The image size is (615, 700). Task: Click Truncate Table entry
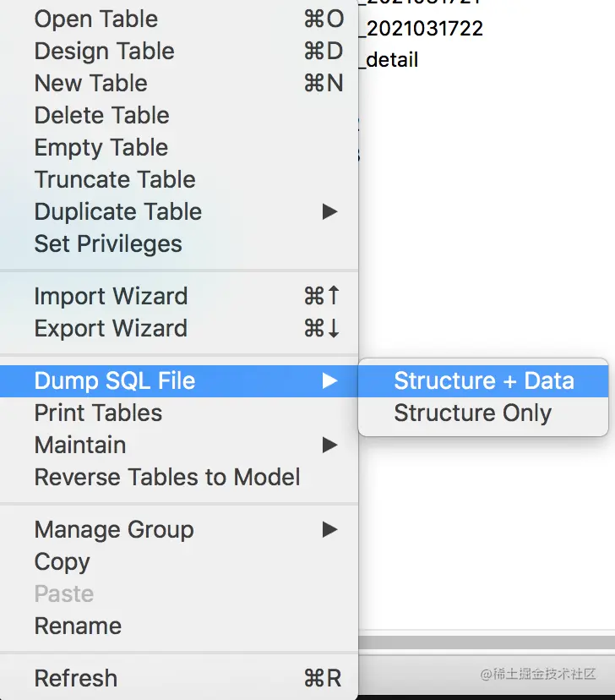coord(115,180)
